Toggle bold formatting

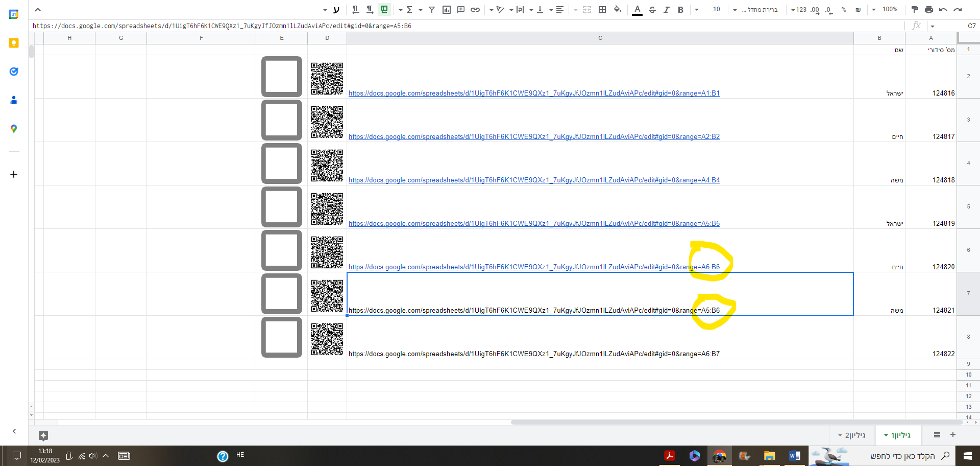[680, 10]
